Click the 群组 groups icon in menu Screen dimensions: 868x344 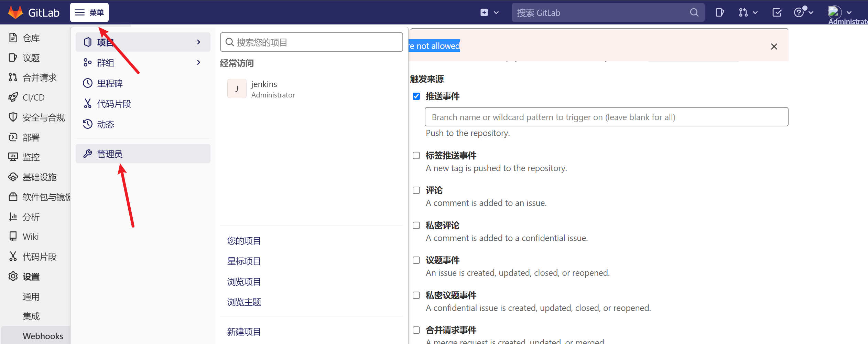(x=88, y=62)
